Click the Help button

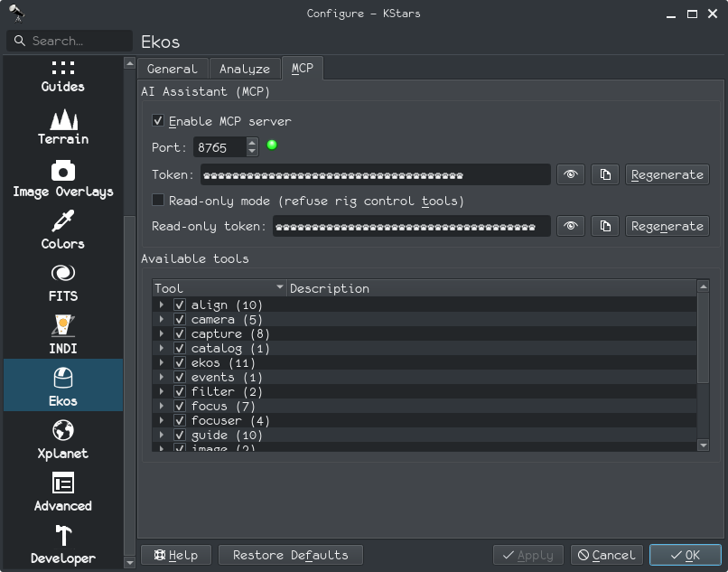pos(176,555)
